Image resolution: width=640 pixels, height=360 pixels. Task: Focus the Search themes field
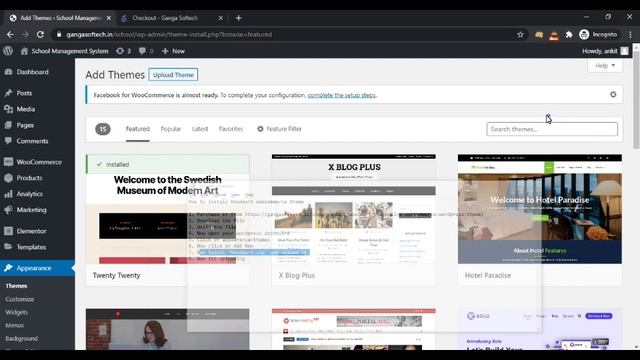point(552,129)
